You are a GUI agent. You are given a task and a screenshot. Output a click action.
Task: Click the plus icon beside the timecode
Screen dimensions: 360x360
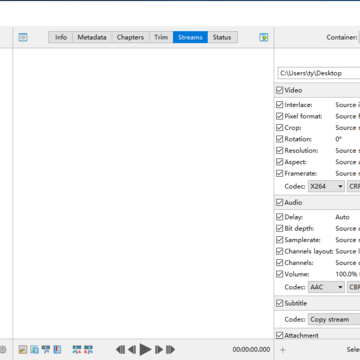pos(283,349)
